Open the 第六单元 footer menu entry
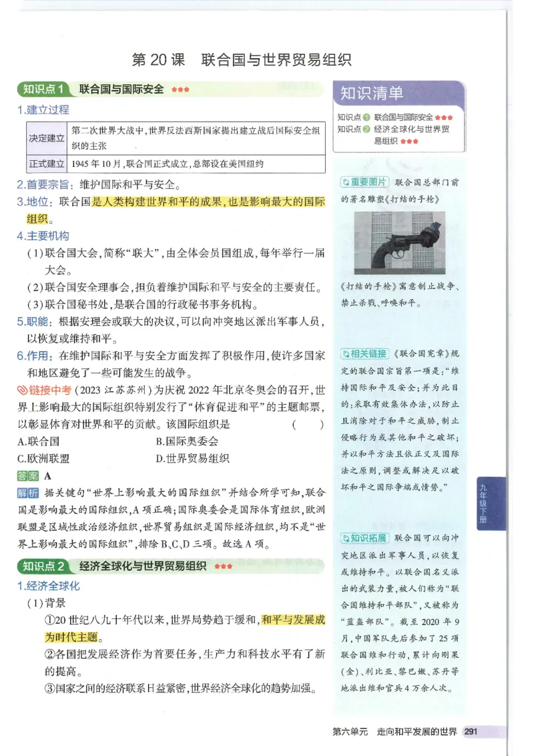 (x=348, y=730)
